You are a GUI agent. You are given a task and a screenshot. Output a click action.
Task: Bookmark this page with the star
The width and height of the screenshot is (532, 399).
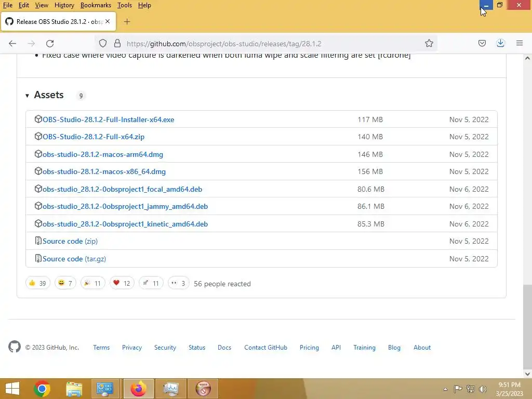click(429, 44)
